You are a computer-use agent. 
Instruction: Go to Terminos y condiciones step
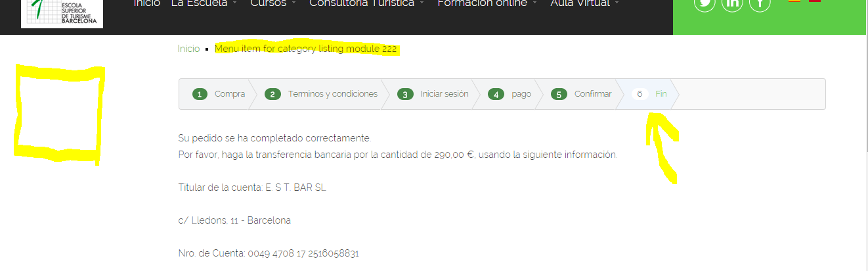click(333, 94)
